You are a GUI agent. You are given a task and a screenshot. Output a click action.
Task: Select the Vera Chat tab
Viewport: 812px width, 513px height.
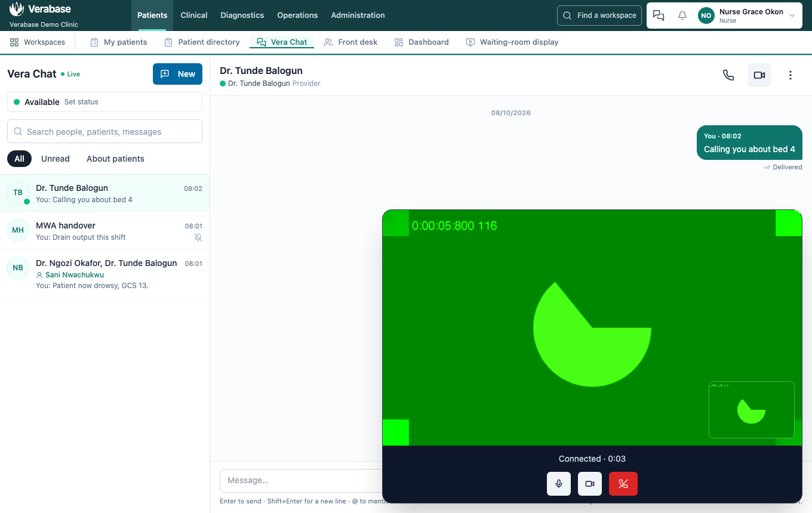282,42
